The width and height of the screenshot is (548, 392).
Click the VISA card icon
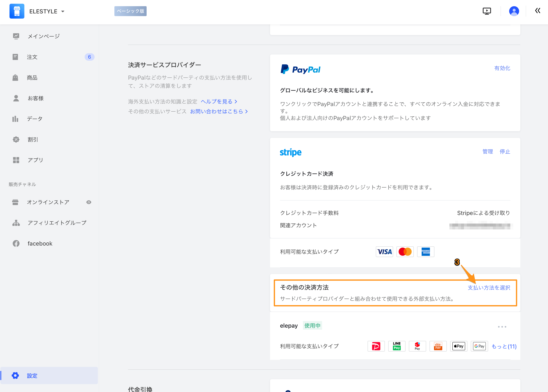(384, 252)
